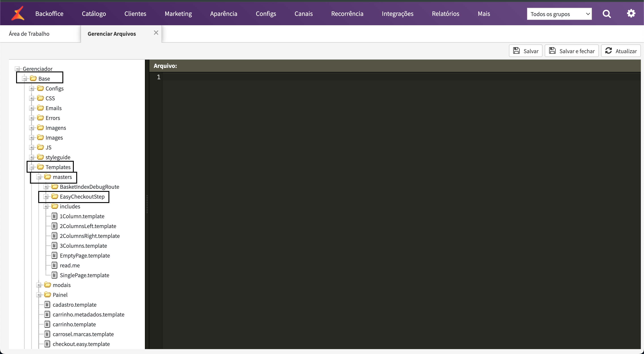Open the Integrações menu
The width and height of the screenshot is (644, 354).
click(x=398, y=13)
